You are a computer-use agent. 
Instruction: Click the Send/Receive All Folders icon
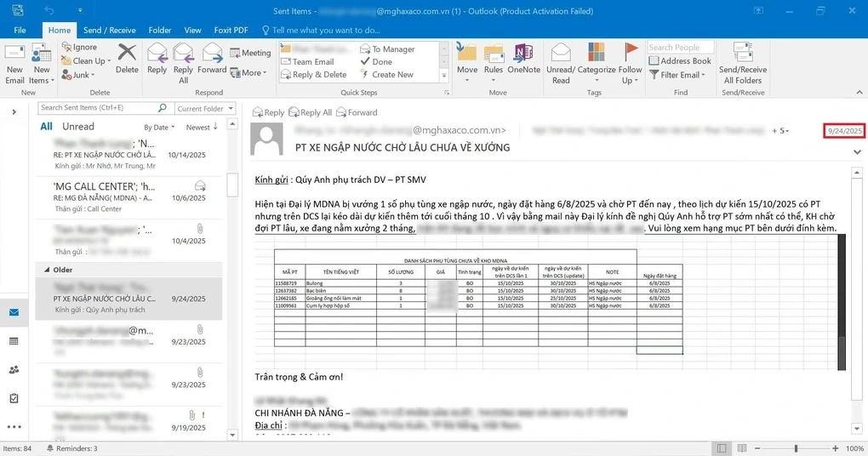742,62
